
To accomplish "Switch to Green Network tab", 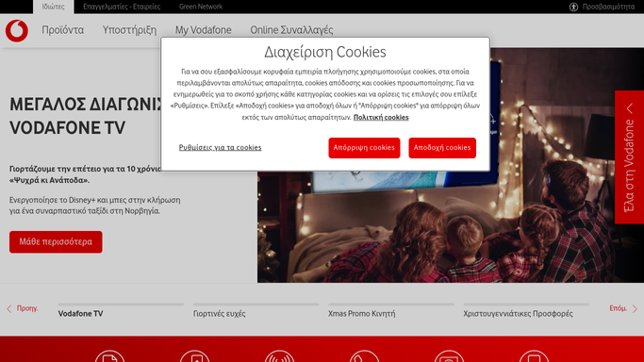I will click(x=201, y=7).
